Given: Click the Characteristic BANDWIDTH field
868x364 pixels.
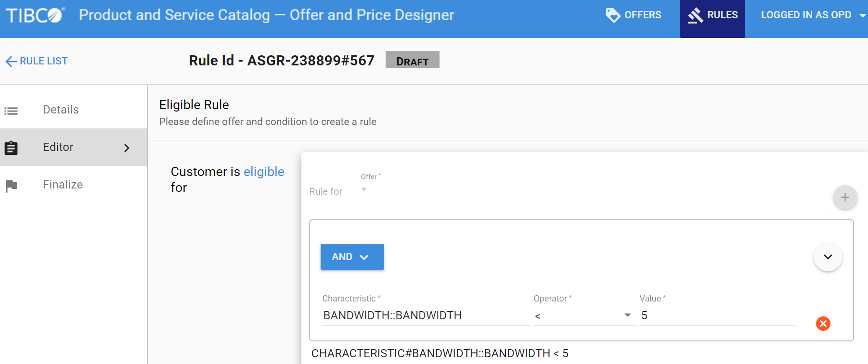Looking at the screenshot, I should (426, 315).
